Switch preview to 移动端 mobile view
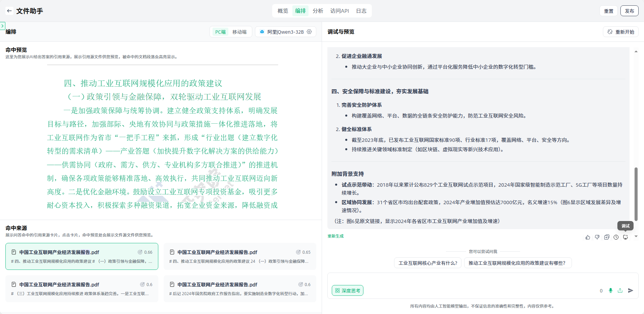Screen dimensions: 644x314 pyautogui.click(x=239, y=32)
